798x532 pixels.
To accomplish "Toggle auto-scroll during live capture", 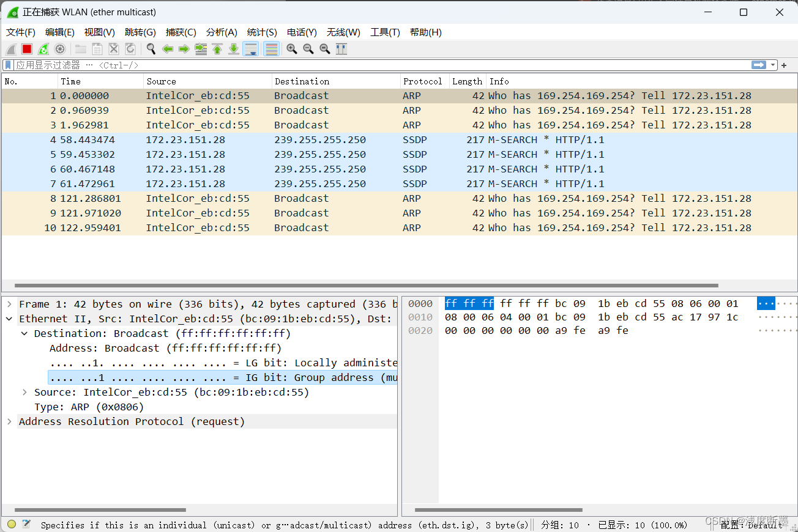I will (250, 49).
